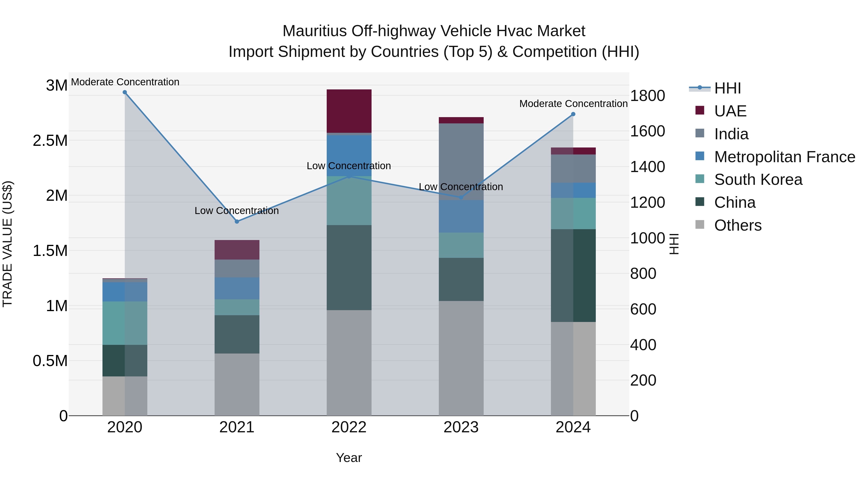Screen dimensions: 868x488
Task: Click the 2023 x-axis label
Action: 461,427
